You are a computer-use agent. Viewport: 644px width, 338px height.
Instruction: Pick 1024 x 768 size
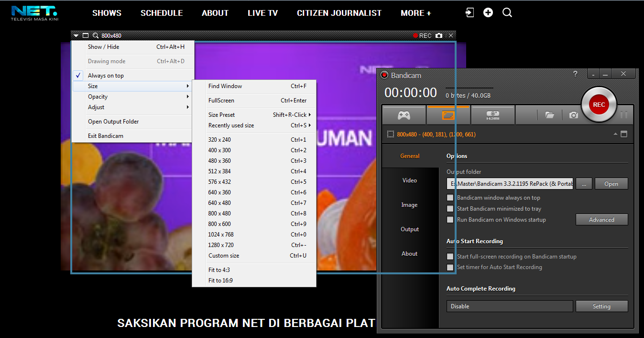click(x=254, y=235)
